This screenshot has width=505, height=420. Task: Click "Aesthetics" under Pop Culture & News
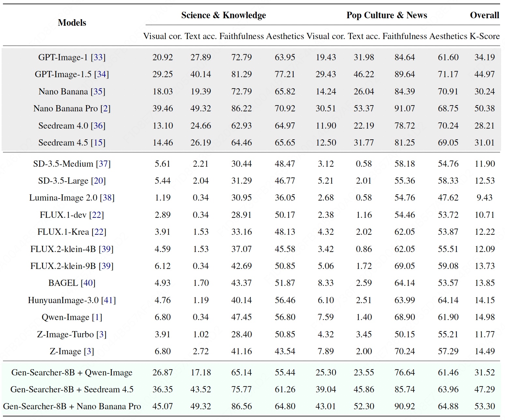(x=448, y=36)
